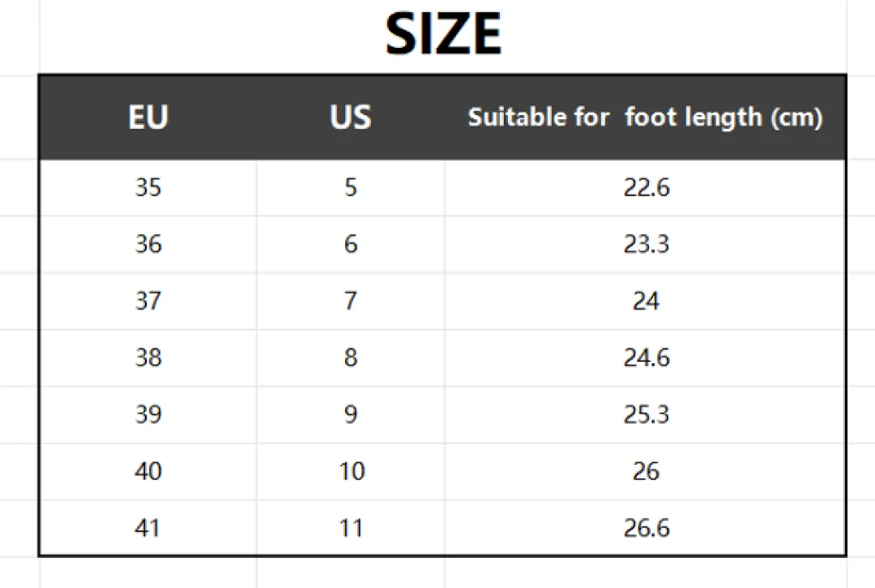
Task: Select the 23.3 foot length cell
Action: pos(647,244)
